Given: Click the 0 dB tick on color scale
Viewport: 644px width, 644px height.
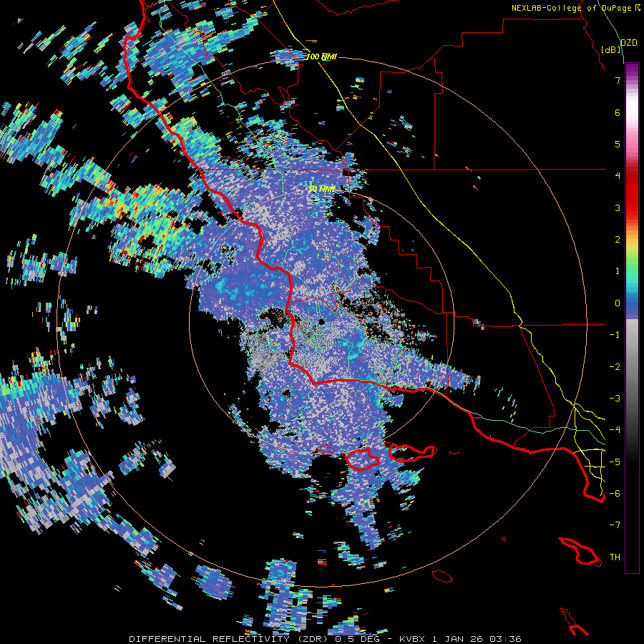Looking at the screenshot, I should click(618, 303).
